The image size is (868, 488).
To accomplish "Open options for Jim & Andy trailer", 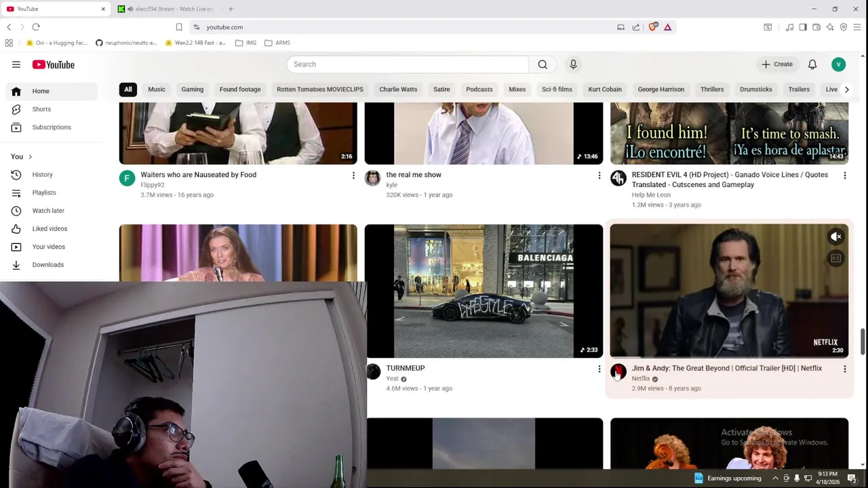I will point(844,369).
